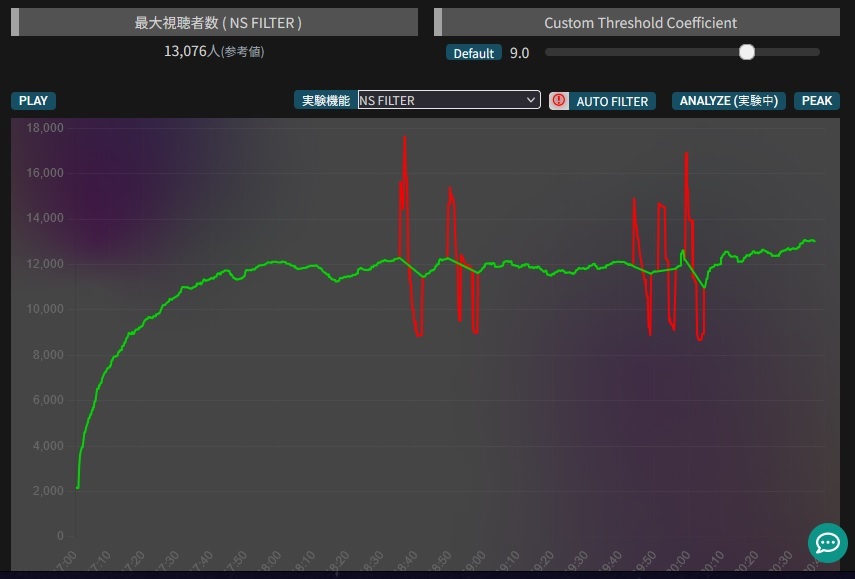Click the 12,000 y-axis label
This screenshot has width=855, height=579.
45,264
